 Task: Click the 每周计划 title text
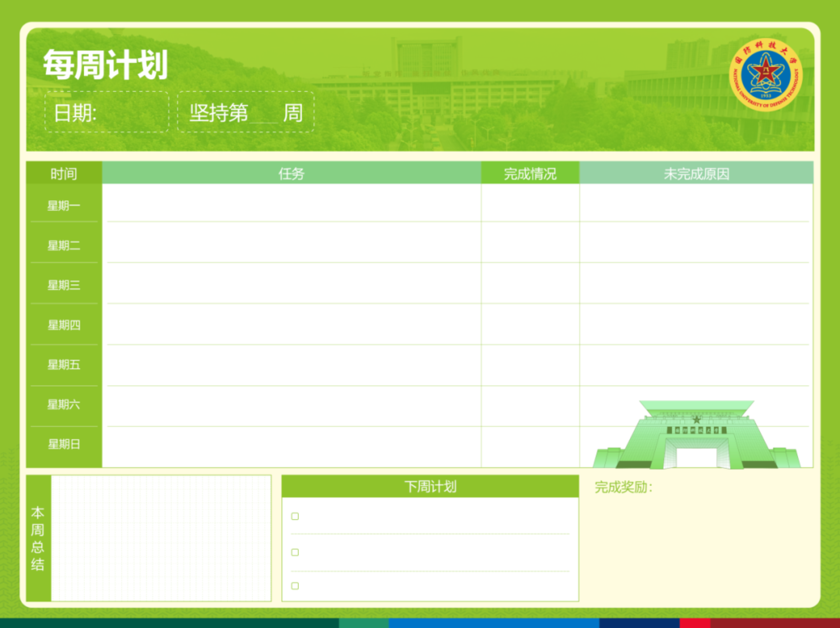click(106, 65)
